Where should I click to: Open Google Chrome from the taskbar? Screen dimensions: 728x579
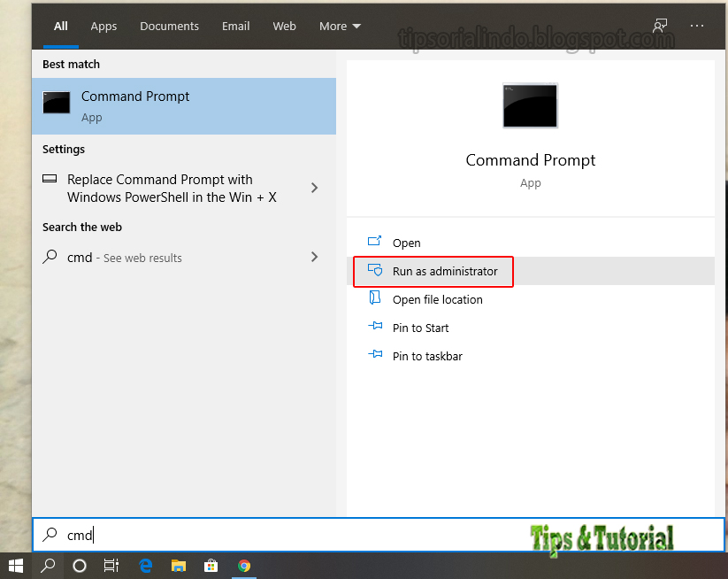[244, 566]
